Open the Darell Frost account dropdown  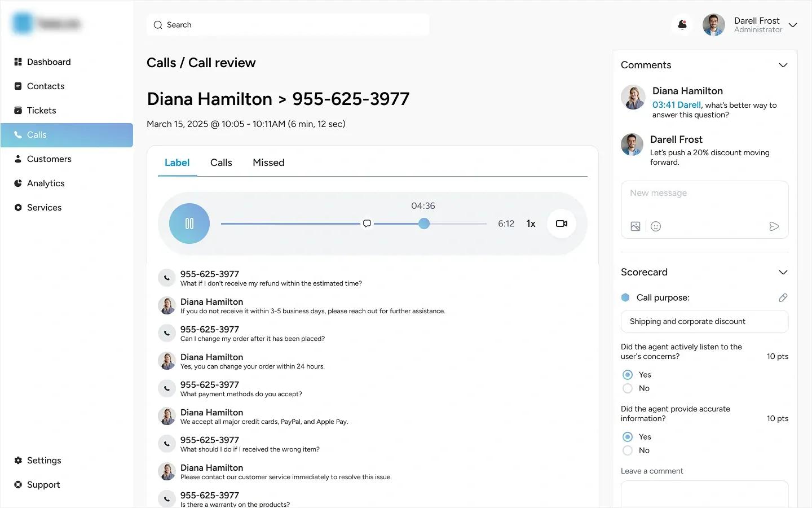click(793, 25)
